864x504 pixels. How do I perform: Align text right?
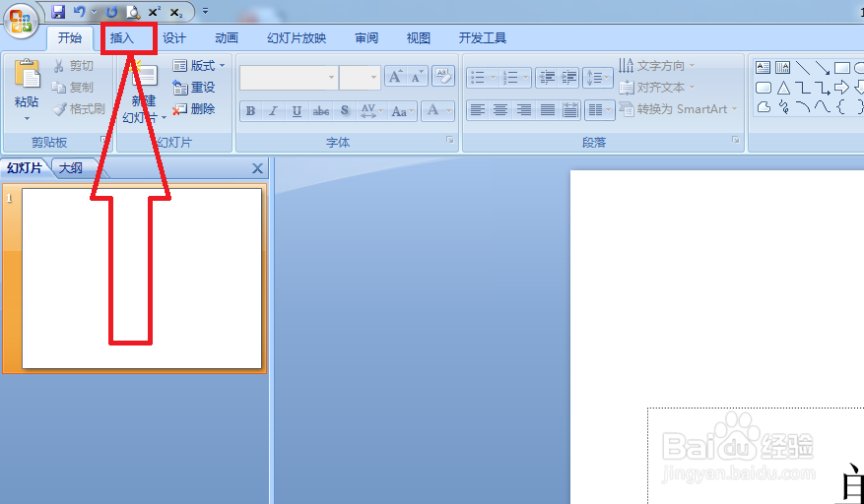(x=523, y=110)
